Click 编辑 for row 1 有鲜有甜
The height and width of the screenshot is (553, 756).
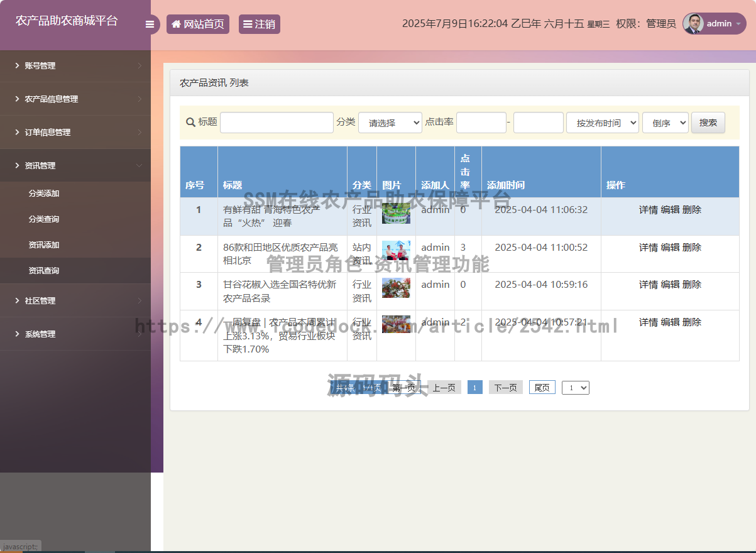tap(670, 210)
